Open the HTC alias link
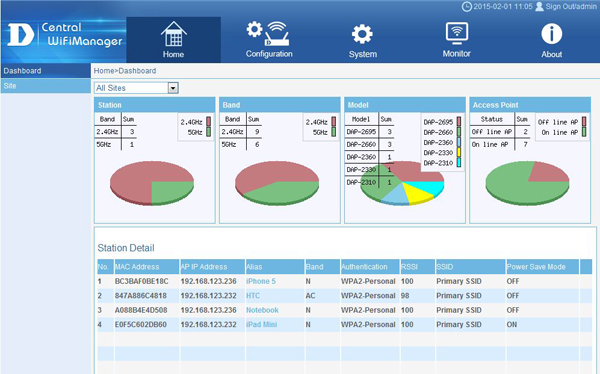 [253, 296]
